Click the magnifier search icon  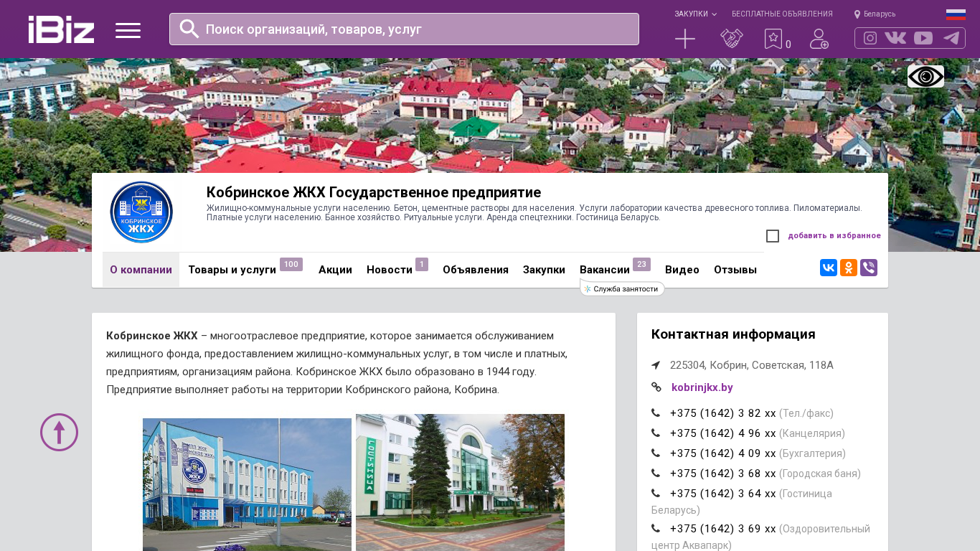[x=189, y=29]
